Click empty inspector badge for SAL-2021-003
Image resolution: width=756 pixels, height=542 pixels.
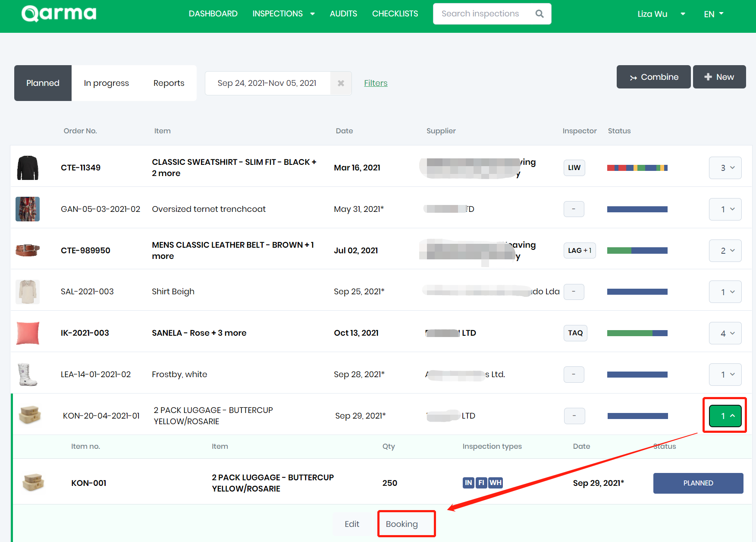pyautogui.click(x=574, y=292)
